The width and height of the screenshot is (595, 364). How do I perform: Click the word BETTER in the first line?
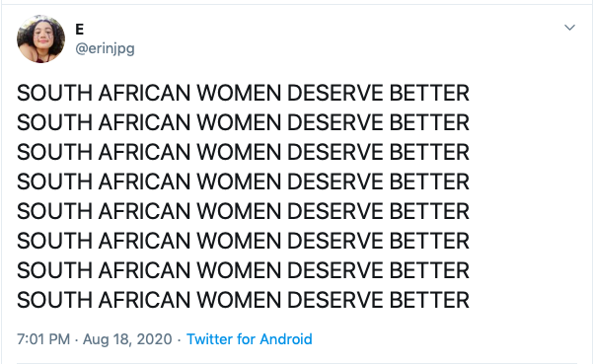429,93
